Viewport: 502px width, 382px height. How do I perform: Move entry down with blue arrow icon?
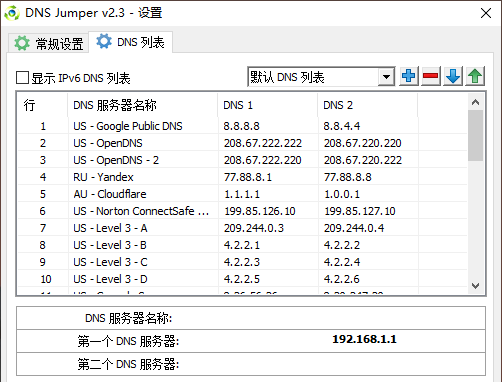(453, 76)
